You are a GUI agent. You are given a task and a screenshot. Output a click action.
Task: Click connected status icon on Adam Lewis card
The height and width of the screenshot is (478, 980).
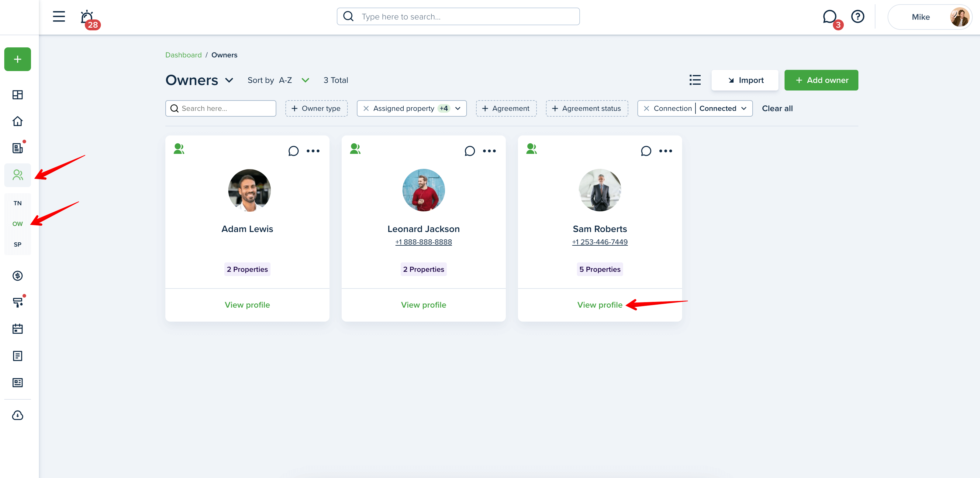point(179,149)
